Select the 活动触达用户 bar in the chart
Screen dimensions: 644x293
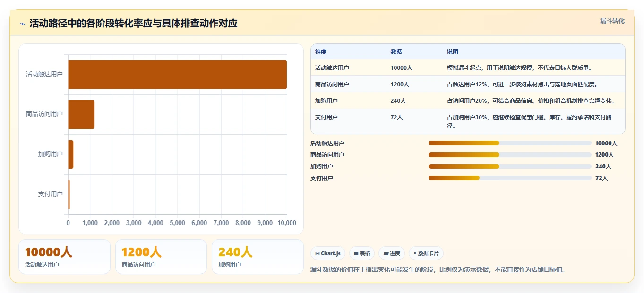click(177, 75)
